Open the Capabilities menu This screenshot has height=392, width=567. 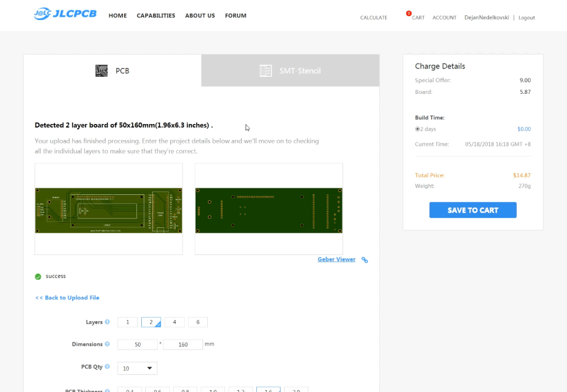tap(156, 15)
